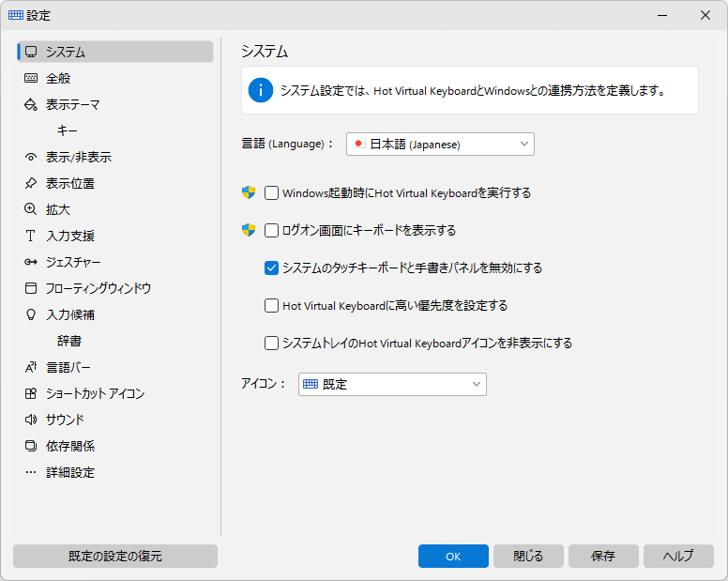The height and width of the screenshot is (581, 728).
Task: Click the dependency icon beside 依存関係
Action: [x=31, y=446]
